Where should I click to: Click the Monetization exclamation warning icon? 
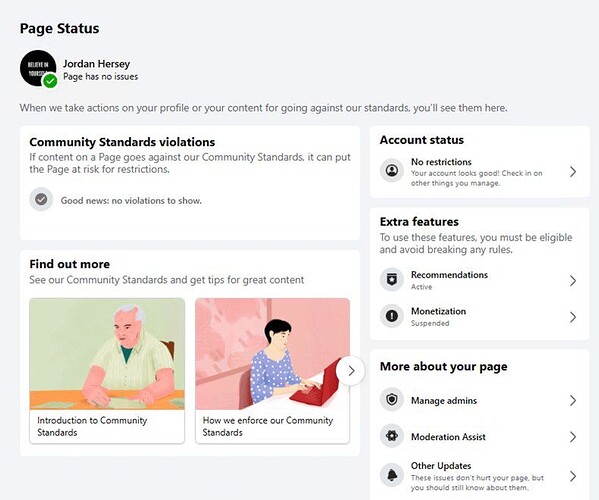(x=392, y=316)
